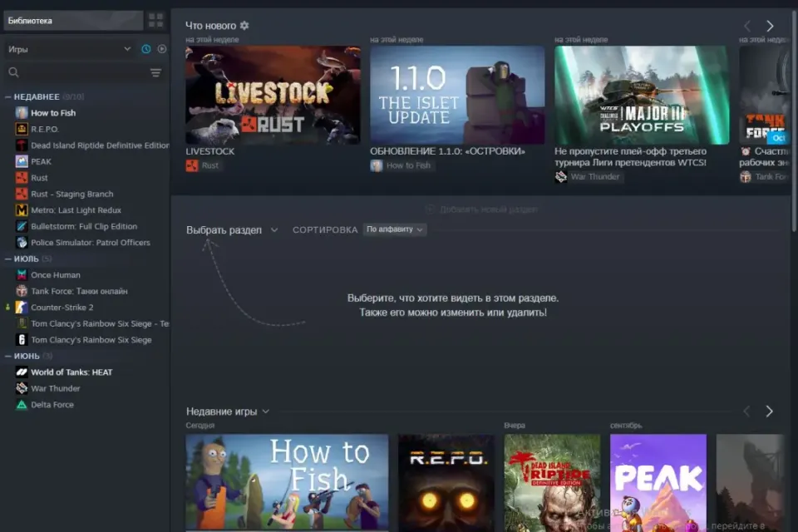Click the Rust tag under LIVESTOCK
Image resolution: width=798 pixels, height=532 pixels.
coord(203,165)
